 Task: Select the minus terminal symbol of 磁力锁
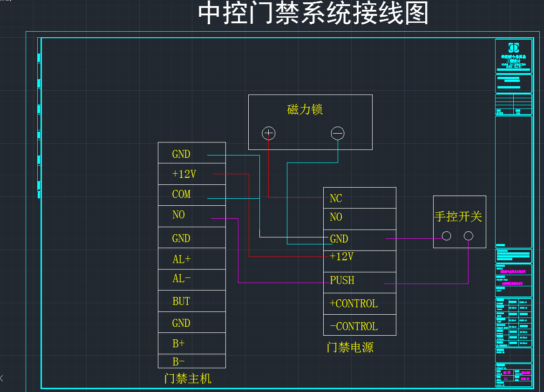[338, 133]
